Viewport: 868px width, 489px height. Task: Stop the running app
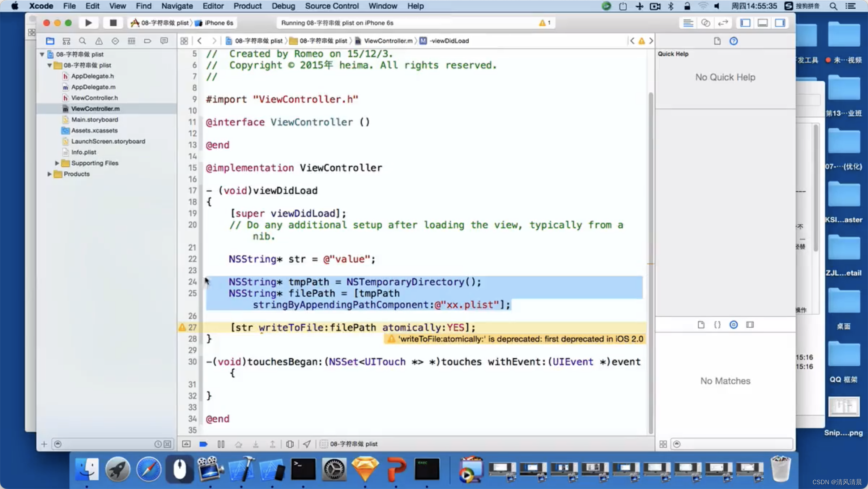coord(113,23)
